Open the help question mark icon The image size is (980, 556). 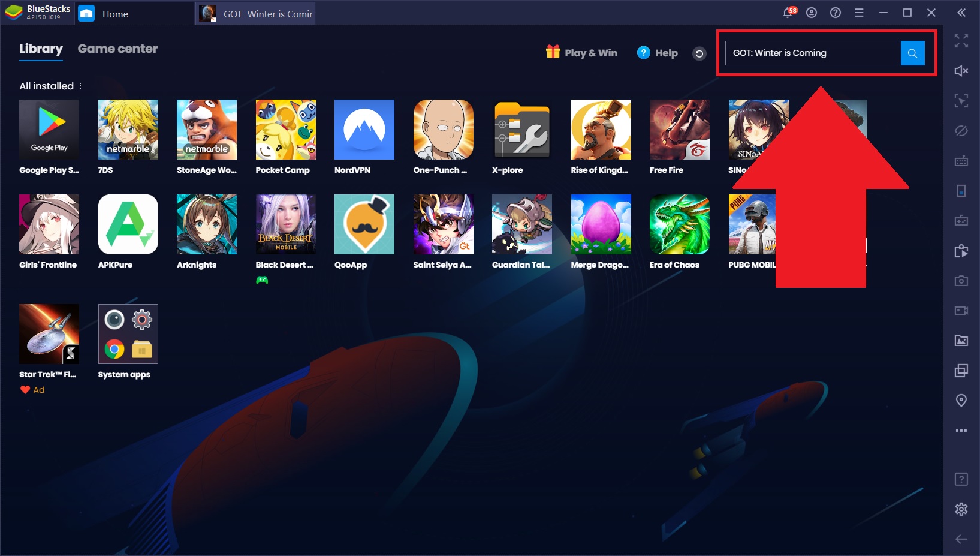[x=836, y=13]
